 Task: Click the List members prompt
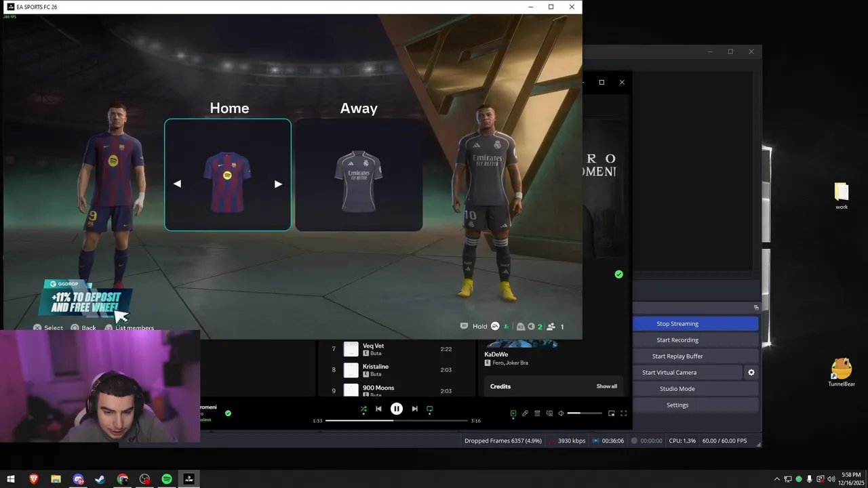[x=130, y=328]
